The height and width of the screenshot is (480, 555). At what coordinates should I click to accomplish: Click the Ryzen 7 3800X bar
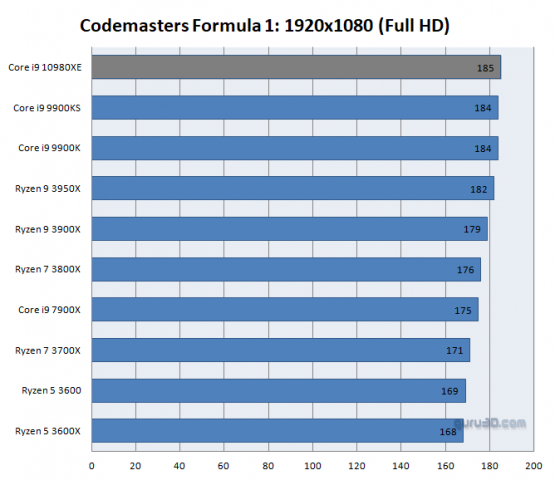pos(286,269)
